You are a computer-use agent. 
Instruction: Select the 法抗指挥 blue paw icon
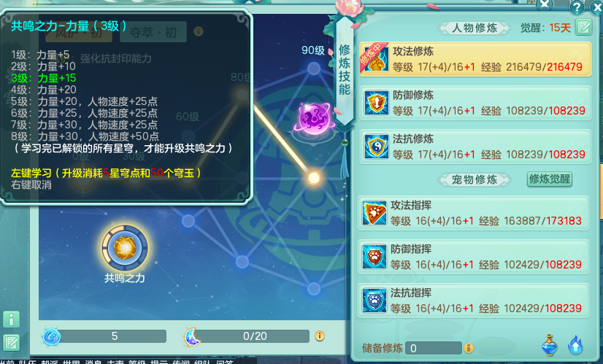point(375,301)
